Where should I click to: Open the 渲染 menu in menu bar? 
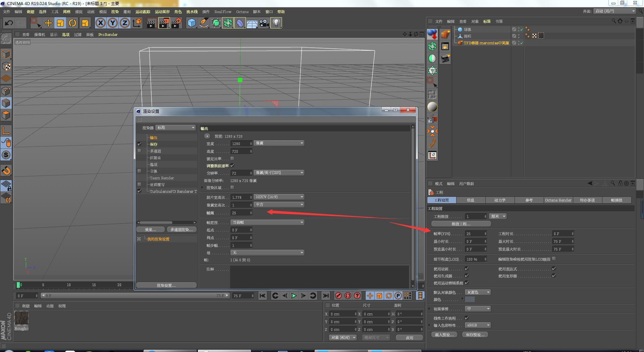(115, 12)
